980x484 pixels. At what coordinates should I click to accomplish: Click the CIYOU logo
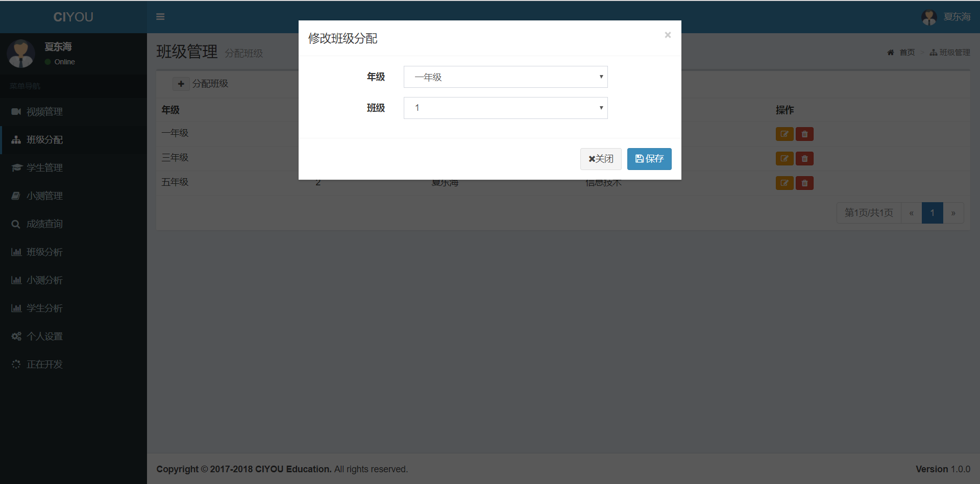73,17
